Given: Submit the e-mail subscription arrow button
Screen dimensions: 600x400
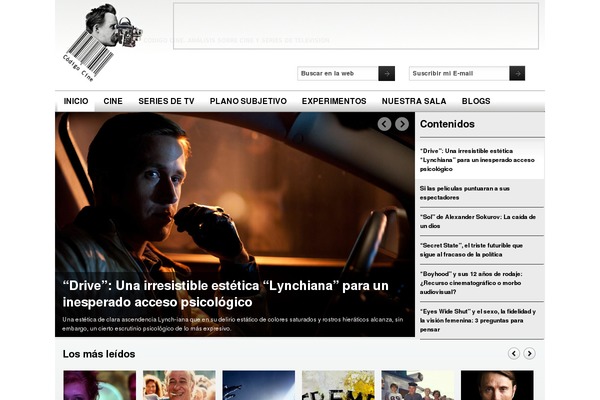Looking at the screenshot, I should (517, 73).
